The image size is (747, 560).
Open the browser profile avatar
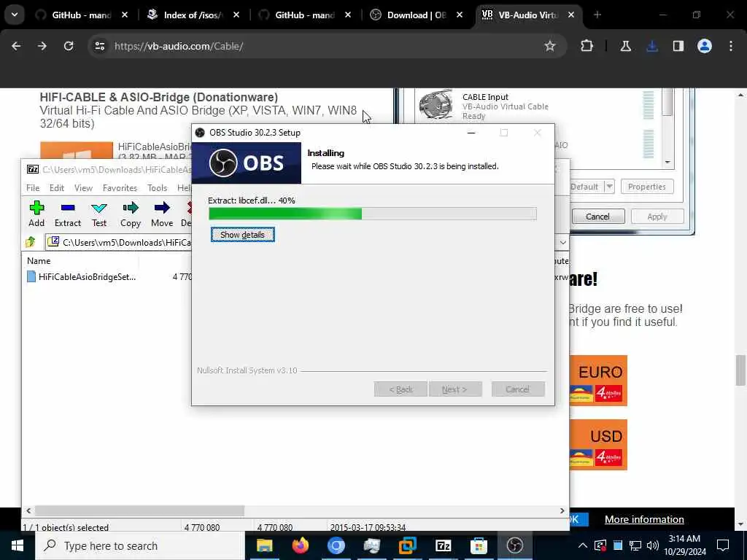pos(704,46)
